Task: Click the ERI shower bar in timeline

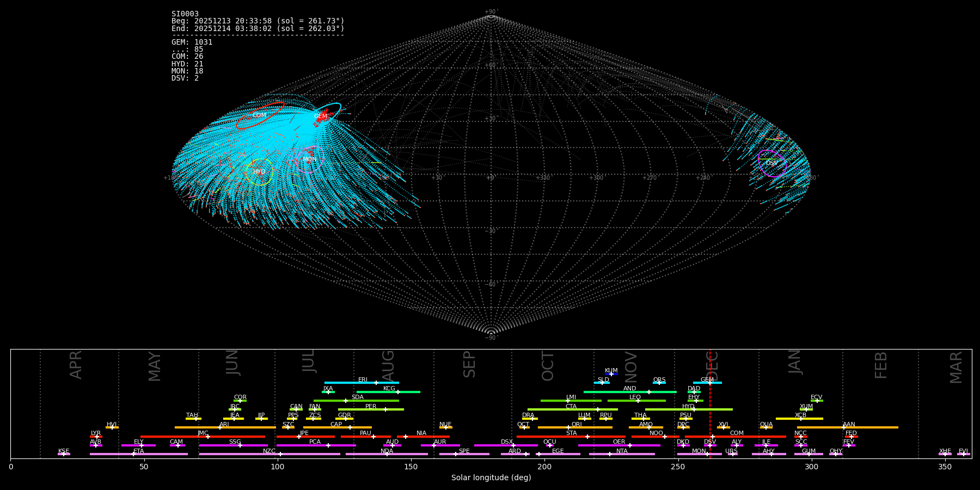Action: coord(362,383)
